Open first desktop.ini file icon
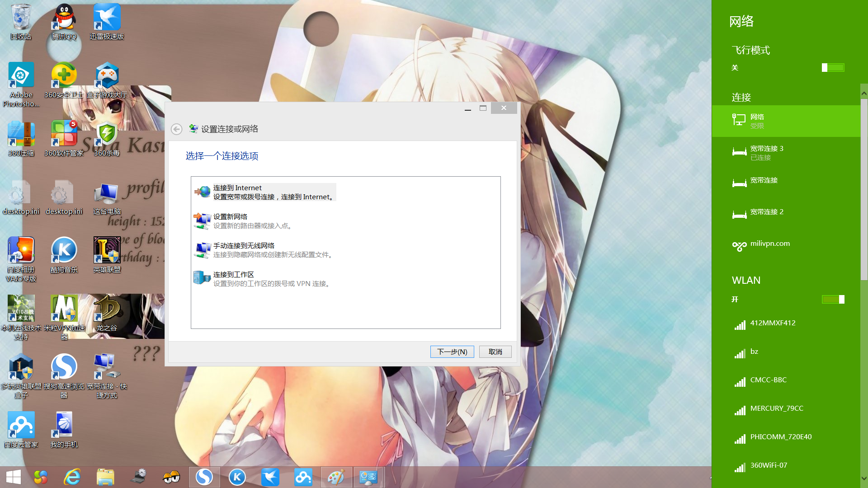 21,197
